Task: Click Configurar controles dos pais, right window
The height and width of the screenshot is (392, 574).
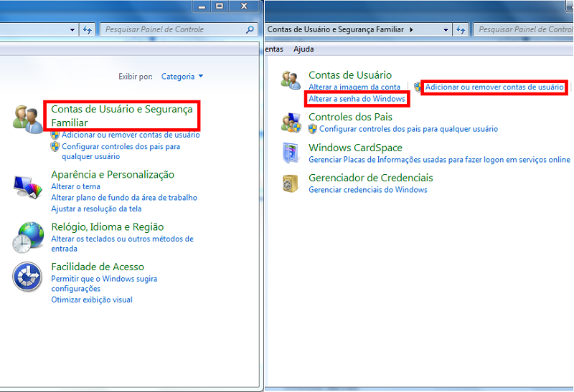Action: point(408,129)
